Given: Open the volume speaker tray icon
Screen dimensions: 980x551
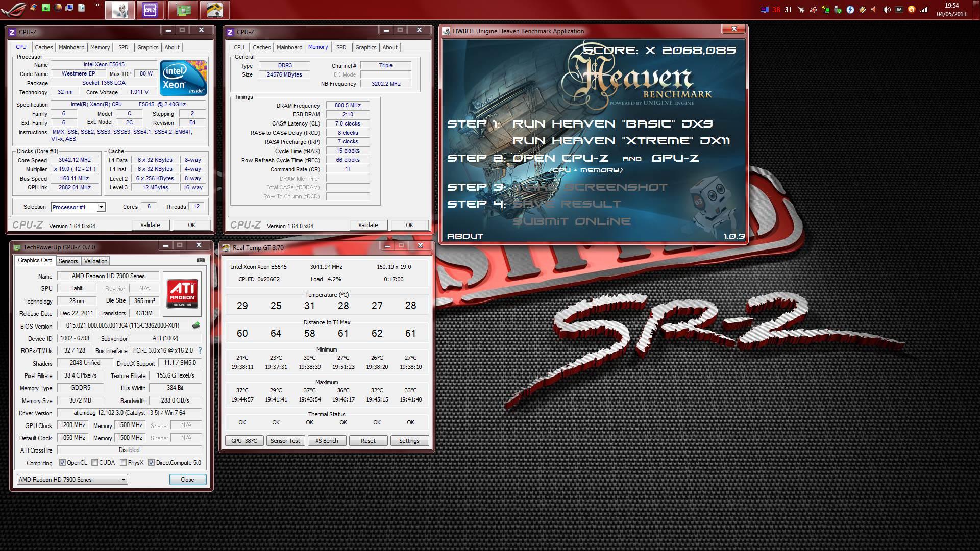Looking at the screenshot, I should click(887, 9).
